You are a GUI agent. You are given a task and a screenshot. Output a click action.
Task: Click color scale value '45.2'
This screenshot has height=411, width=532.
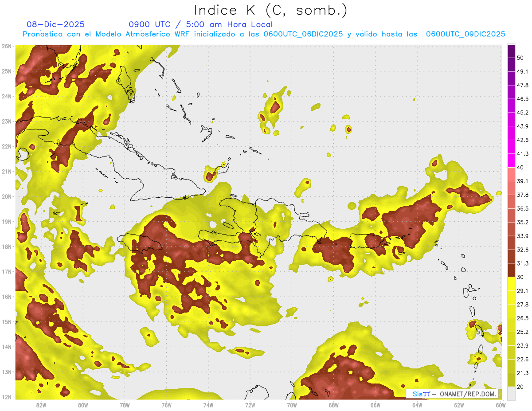[522, 113]
